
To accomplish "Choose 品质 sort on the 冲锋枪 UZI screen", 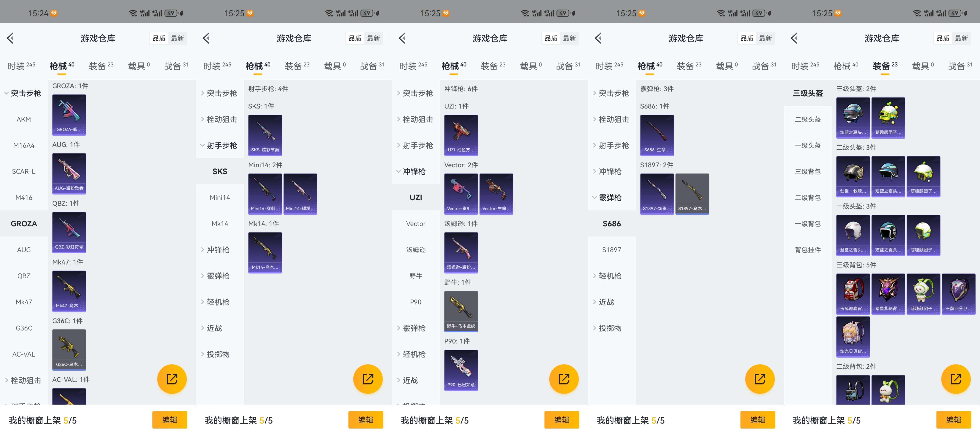I will tap(551, 38).
